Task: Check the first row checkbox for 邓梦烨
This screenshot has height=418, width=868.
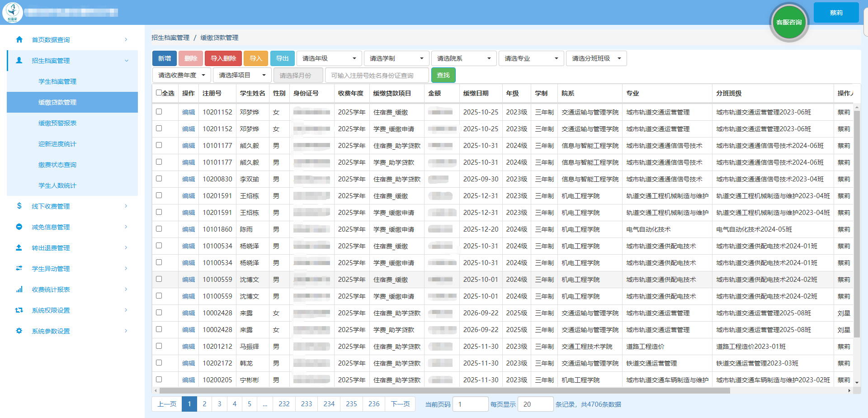Action: [159, 111]
